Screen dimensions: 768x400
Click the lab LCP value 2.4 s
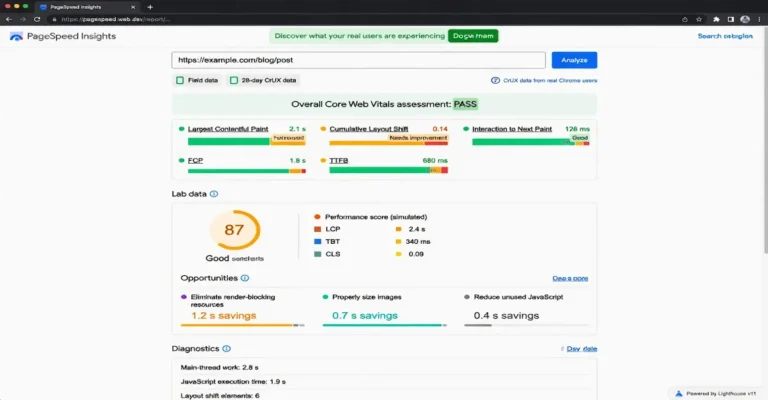(417, 229)
